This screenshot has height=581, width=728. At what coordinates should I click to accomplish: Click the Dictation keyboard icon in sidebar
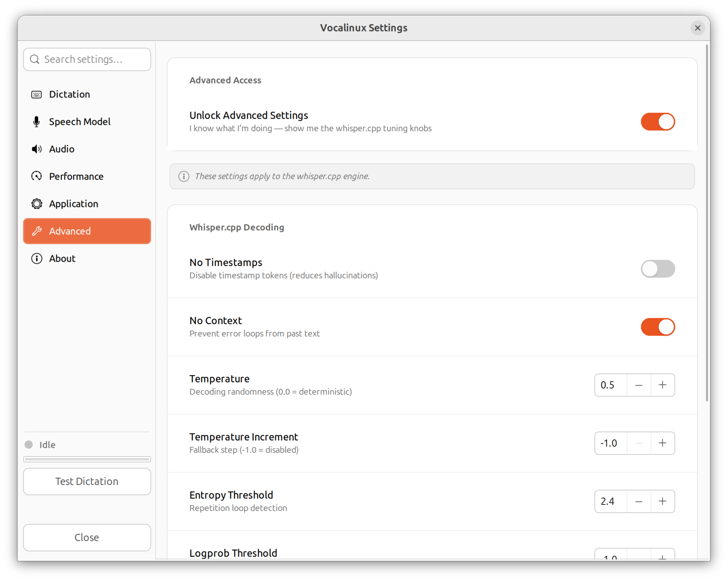pyautogui.click(x=37, y=94)
